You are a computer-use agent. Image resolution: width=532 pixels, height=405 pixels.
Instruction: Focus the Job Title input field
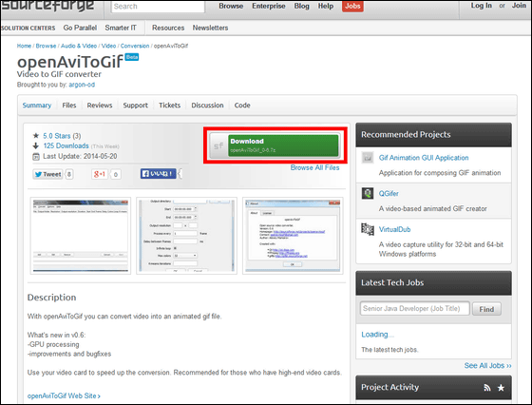[x=414, y=309]
